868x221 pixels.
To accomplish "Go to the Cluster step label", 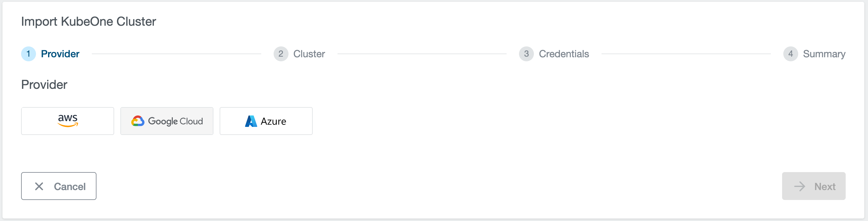I will coord(309,54).
